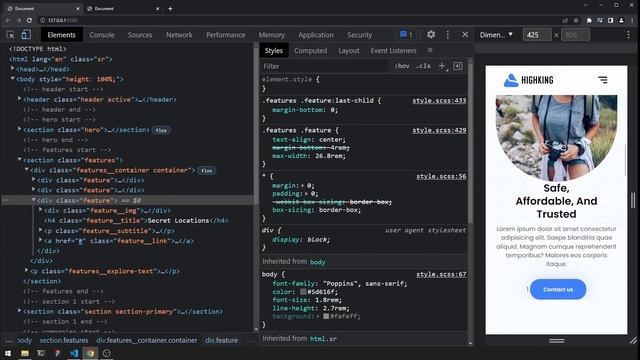640x360 pixels.
Task: Switch to the Console tab
Action: 102,35
